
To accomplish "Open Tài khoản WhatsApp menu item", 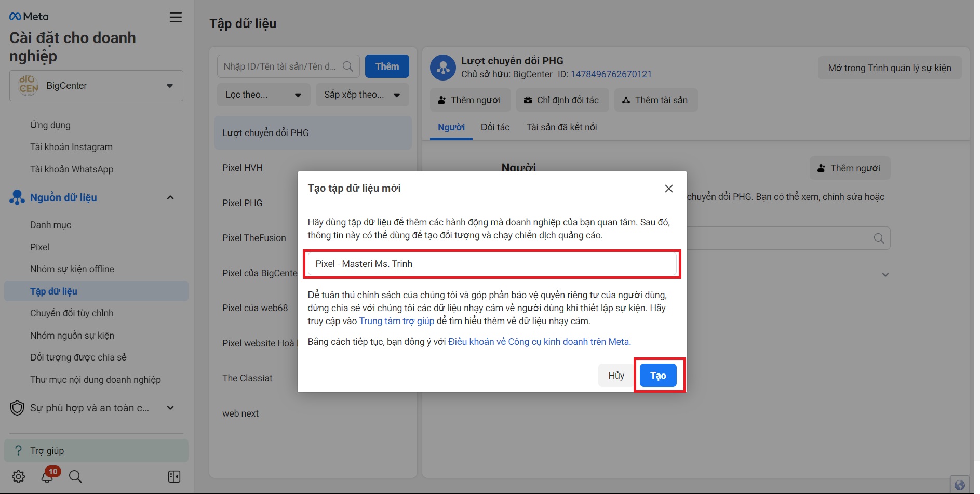I will point(72,169).
